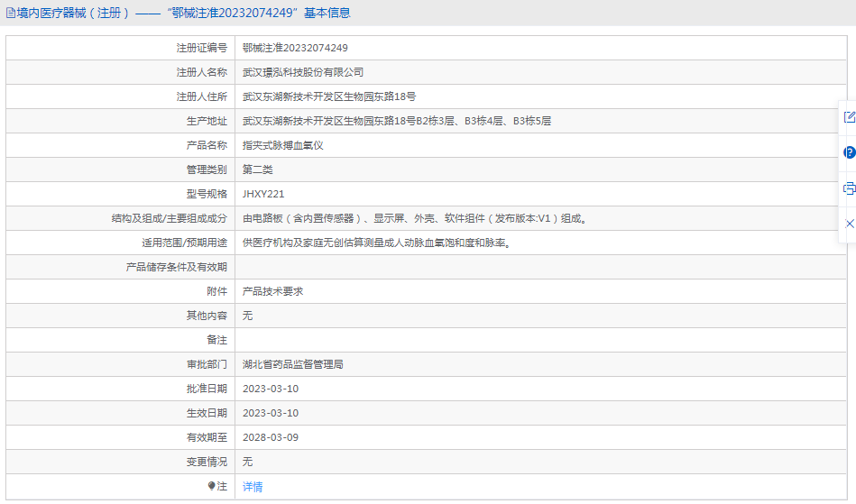Click the 备注 row label
The image size is (856, 504).
[217, 341]
